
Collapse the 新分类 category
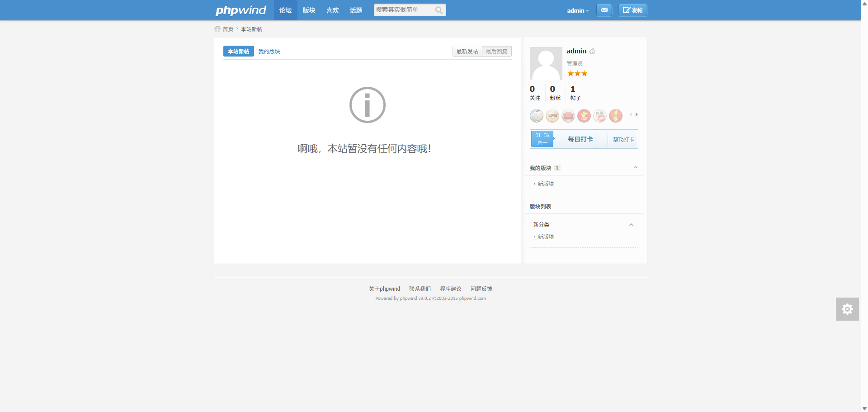tap(631, 225)
